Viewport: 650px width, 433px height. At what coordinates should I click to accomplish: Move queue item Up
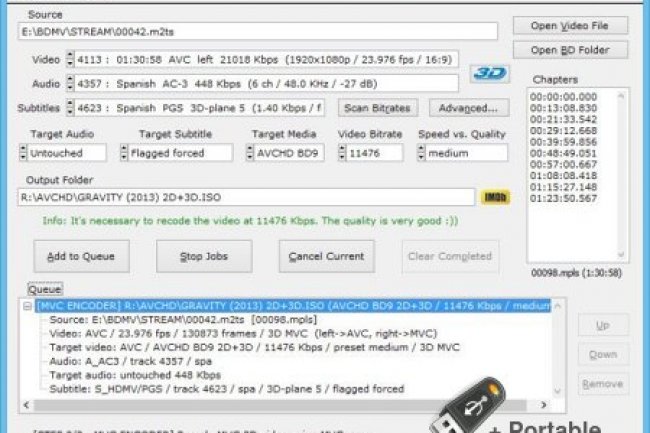click(x=603, y=325)
